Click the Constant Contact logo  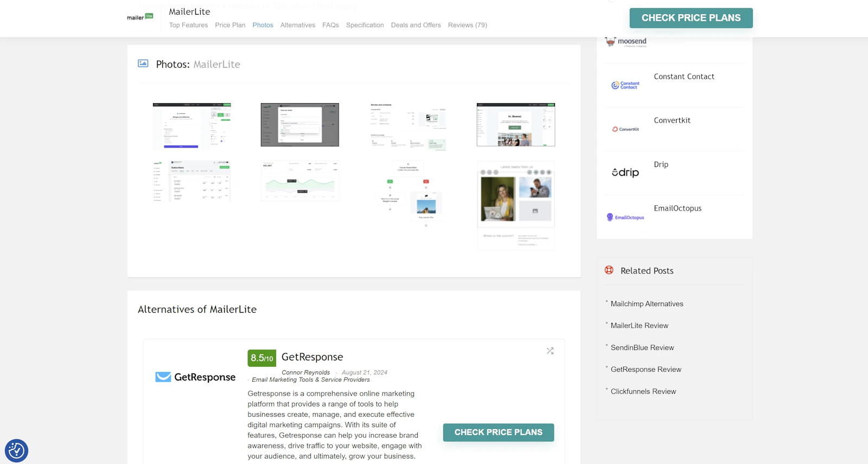626,85
